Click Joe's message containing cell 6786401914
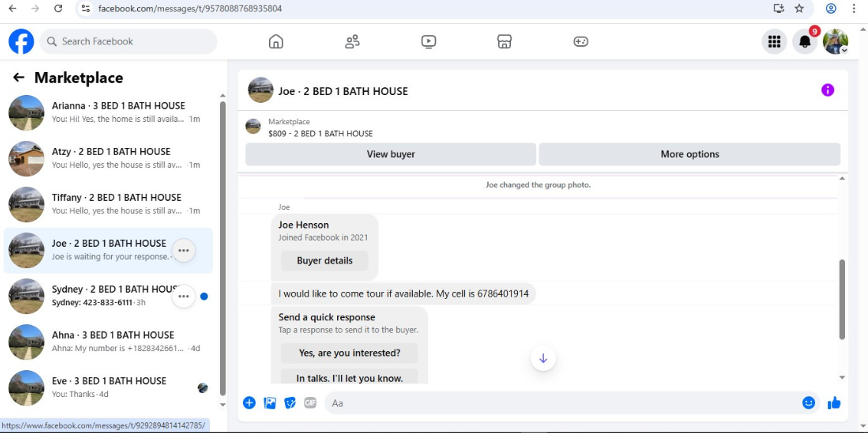The width and height of the screenshot is (868, 433). pyautogui.click(x=404, y=294)
